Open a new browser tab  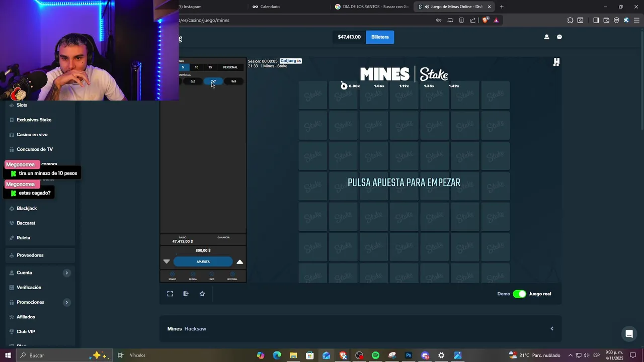point(502,7)
